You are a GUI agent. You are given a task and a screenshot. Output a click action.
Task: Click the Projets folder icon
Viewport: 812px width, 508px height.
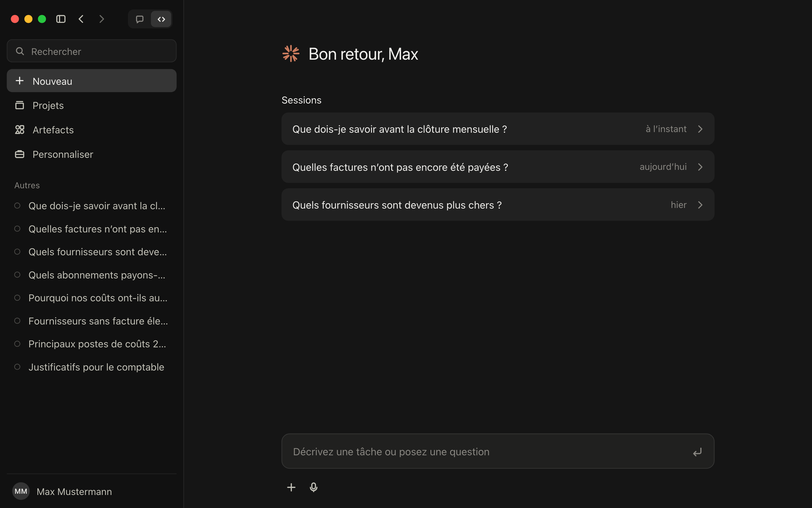click(20, 105)
